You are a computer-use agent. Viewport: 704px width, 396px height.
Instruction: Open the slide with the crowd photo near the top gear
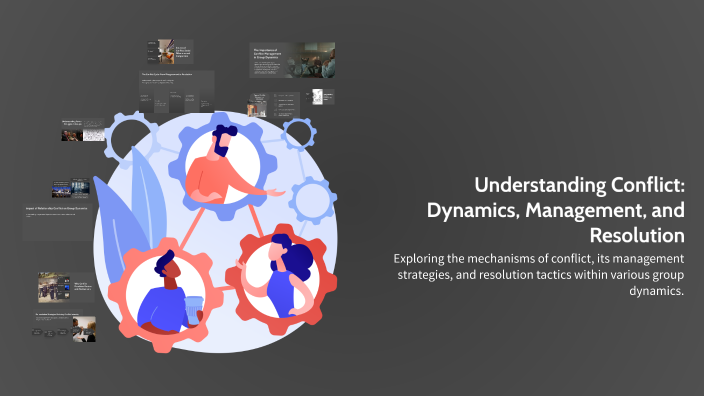coord(83,130)
